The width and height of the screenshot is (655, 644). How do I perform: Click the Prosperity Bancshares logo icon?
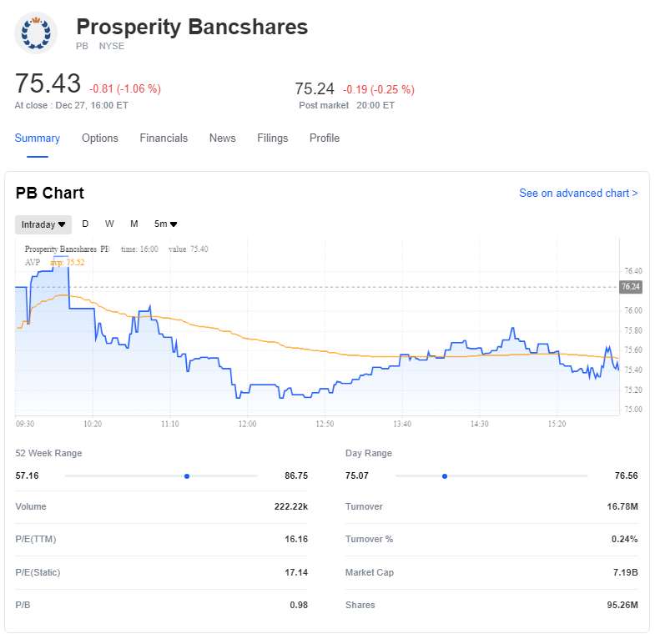[35, 33]
